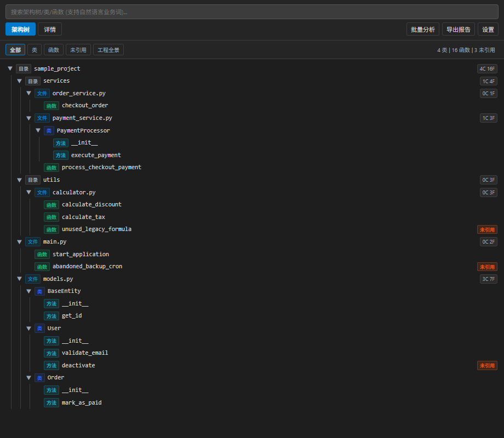Image resolution: width=504 pixels, height=438 pixels.
Task: Click the 类 badge of User
Action: 39,328
